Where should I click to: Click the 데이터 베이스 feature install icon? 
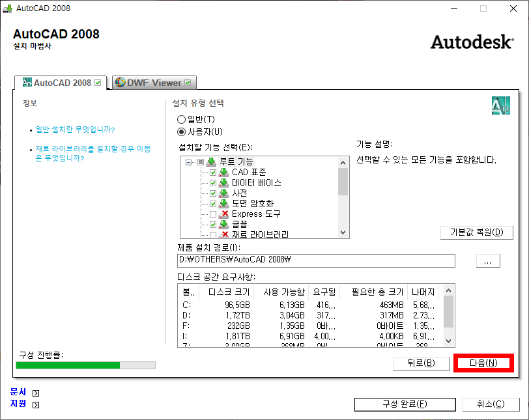223,183
